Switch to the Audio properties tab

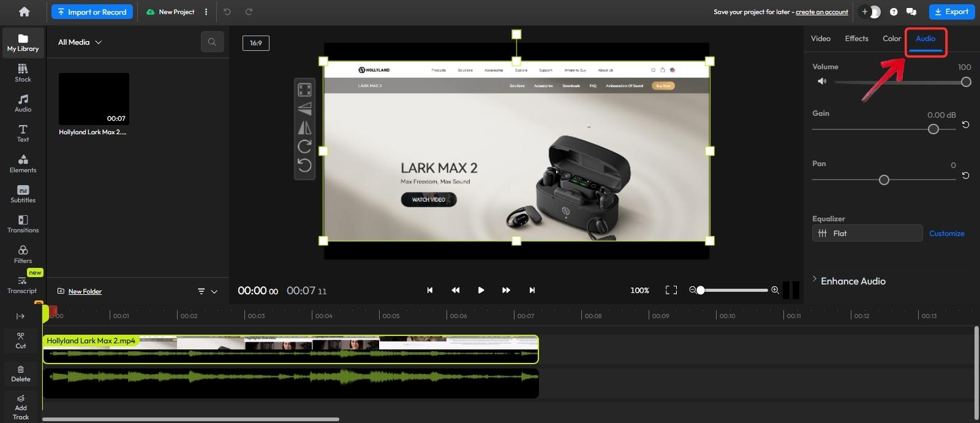tap(925, 38)
